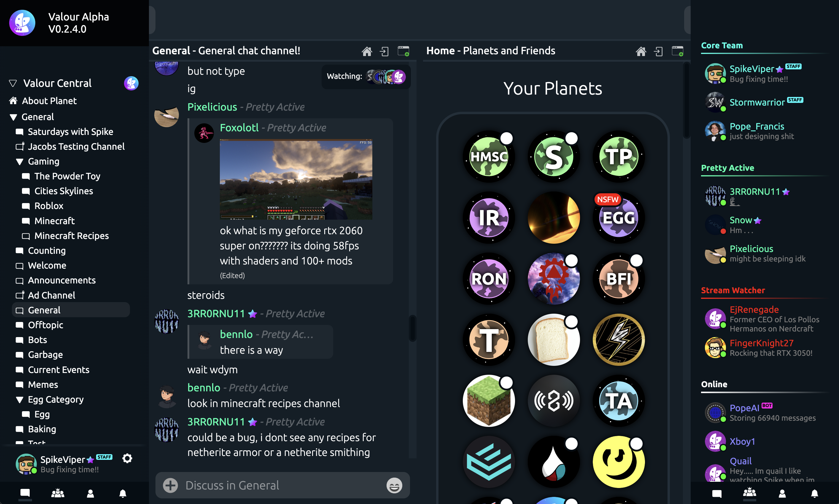Viewport: 839px width, 504px height.
Task: Select the Minecraft Recipes channel
Action: [72, 235]
